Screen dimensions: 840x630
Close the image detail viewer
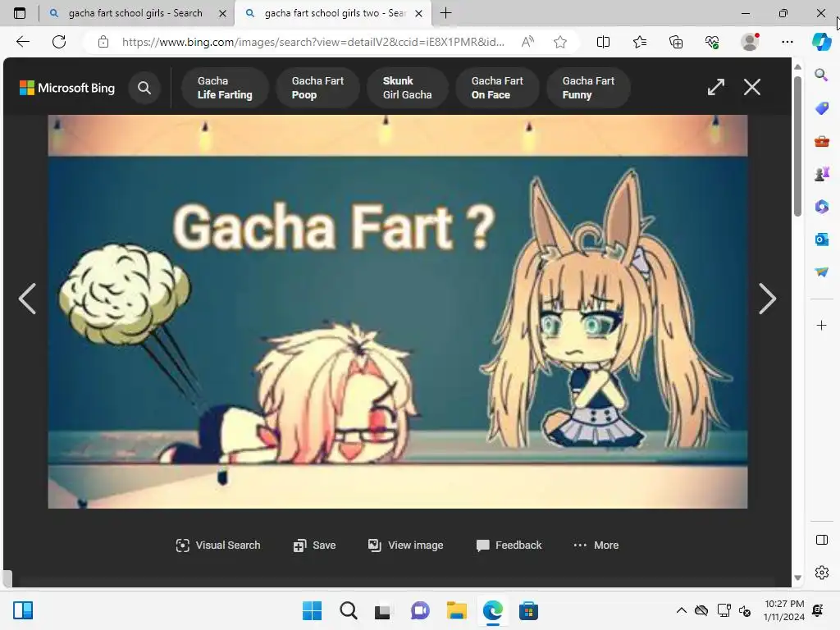752,87
